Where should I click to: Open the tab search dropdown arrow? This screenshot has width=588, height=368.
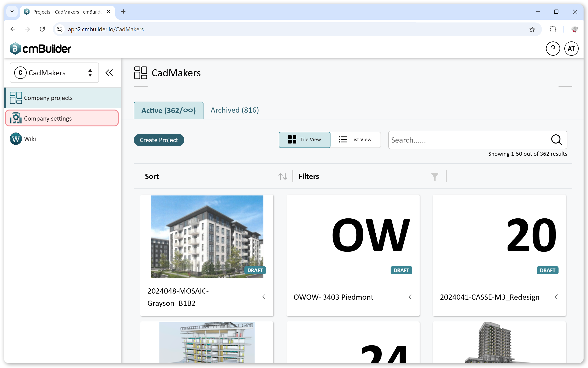(12, 11)
